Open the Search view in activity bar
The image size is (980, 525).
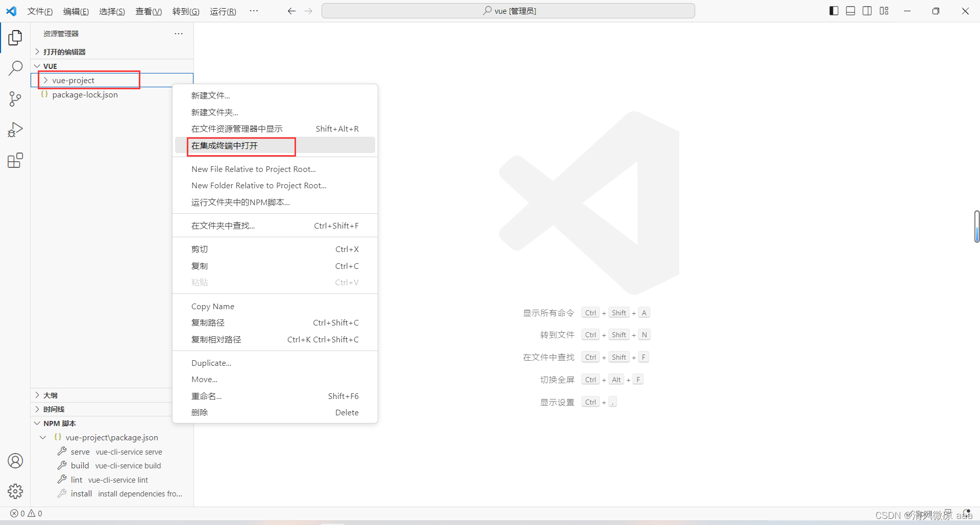pyautogui.click(x=15, y=68)
